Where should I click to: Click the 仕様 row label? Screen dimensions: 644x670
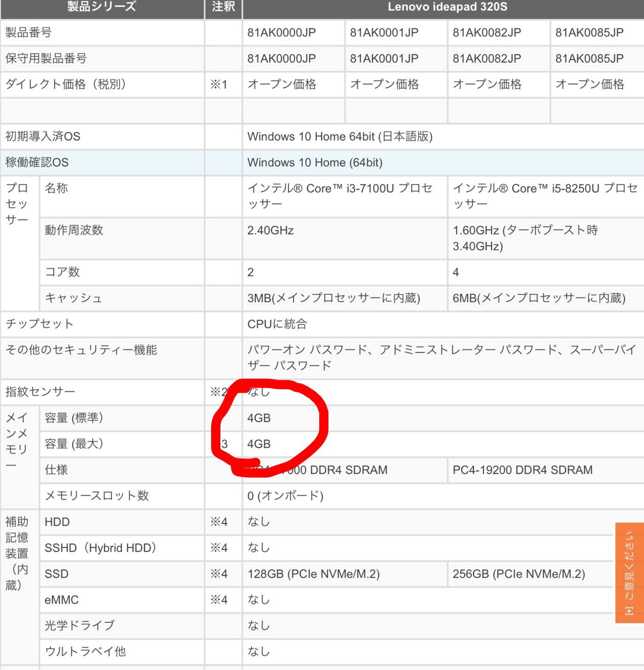coord(56,470)
